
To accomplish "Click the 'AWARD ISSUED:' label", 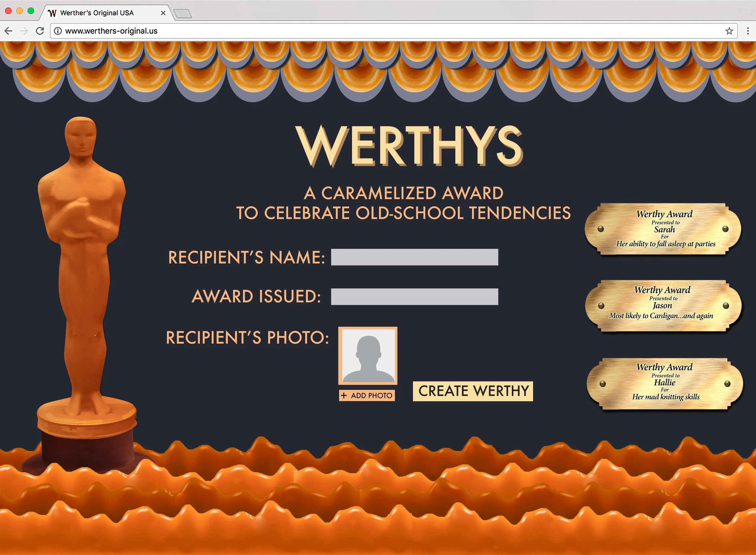I will click(256, 297).
